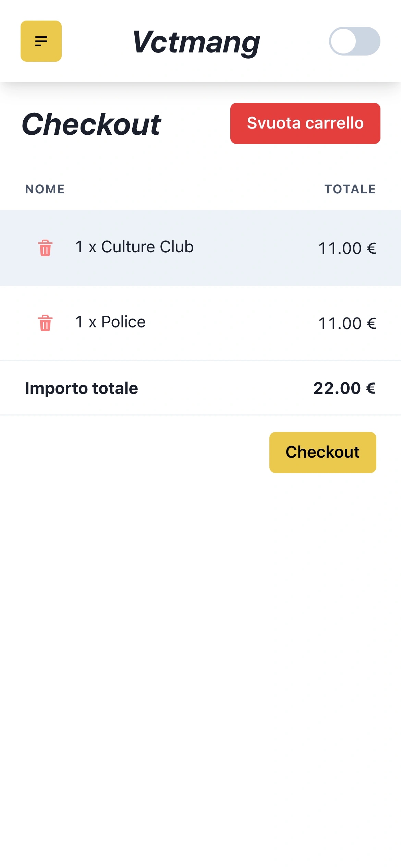Click the 22.00 € total amount

pyautogui.click(x=344, y=388)
